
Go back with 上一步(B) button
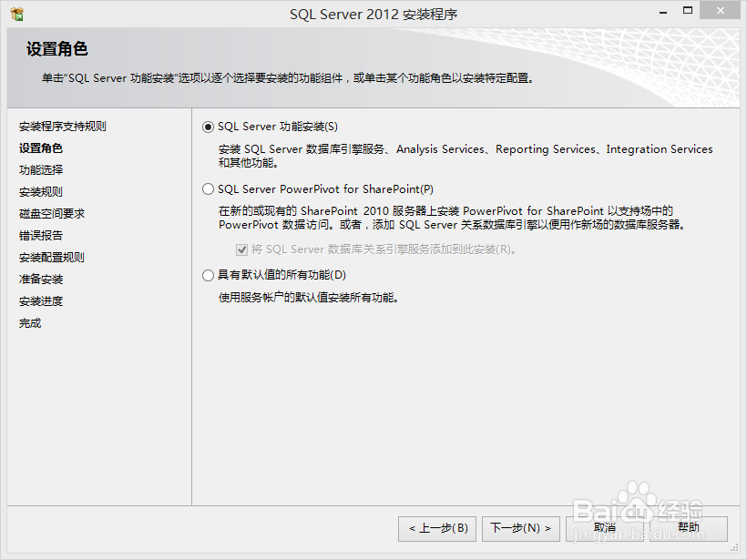click(x=437, y=528)
